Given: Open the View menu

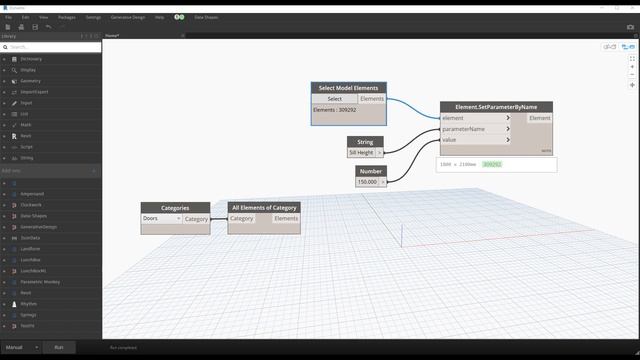Looking at the screenshot, I should (x=43, y=18).
